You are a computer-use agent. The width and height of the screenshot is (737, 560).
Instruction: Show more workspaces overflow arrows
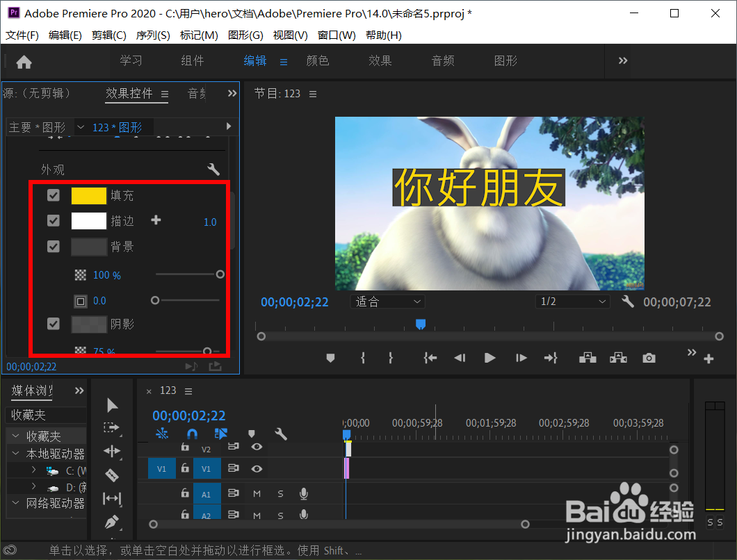click(x=623, y=60)
